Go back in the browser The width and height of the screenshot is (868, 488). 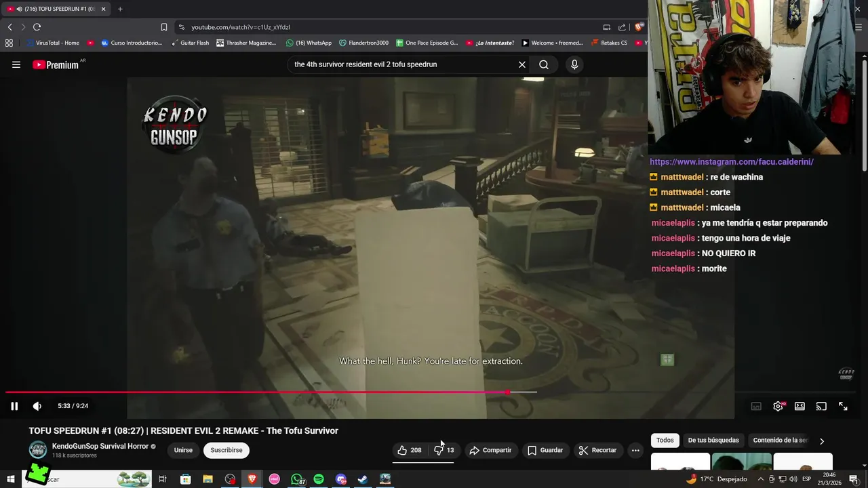[9, 27]
